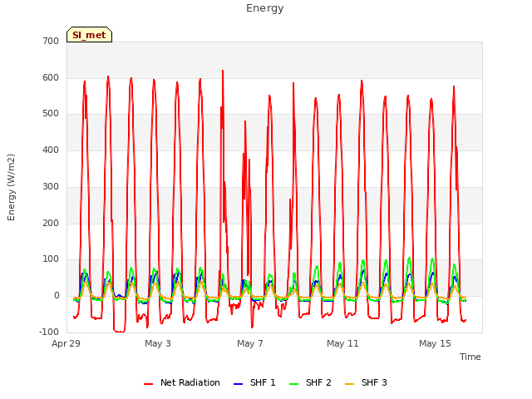Click the May 7 x-axis tick label
The width and height of the screenshot is (532, 399).
click(x=250, y=343)
